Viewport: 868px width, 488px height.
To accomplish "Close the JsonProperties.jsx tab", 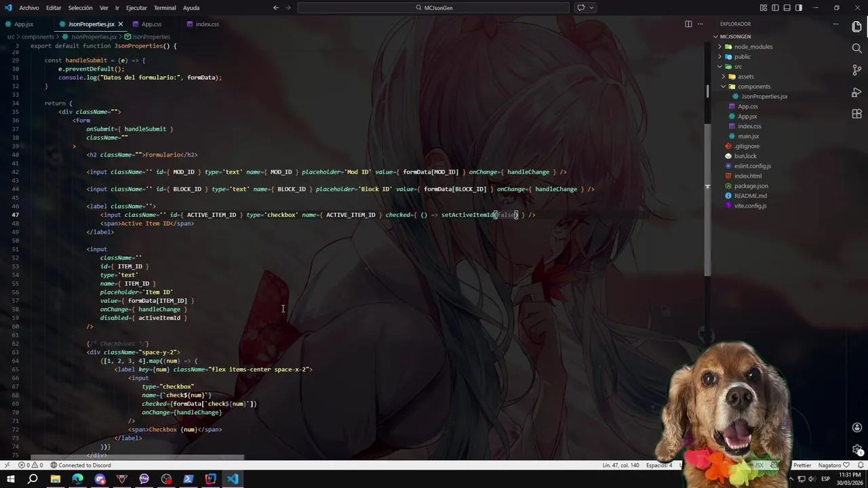I will point(121,24).
